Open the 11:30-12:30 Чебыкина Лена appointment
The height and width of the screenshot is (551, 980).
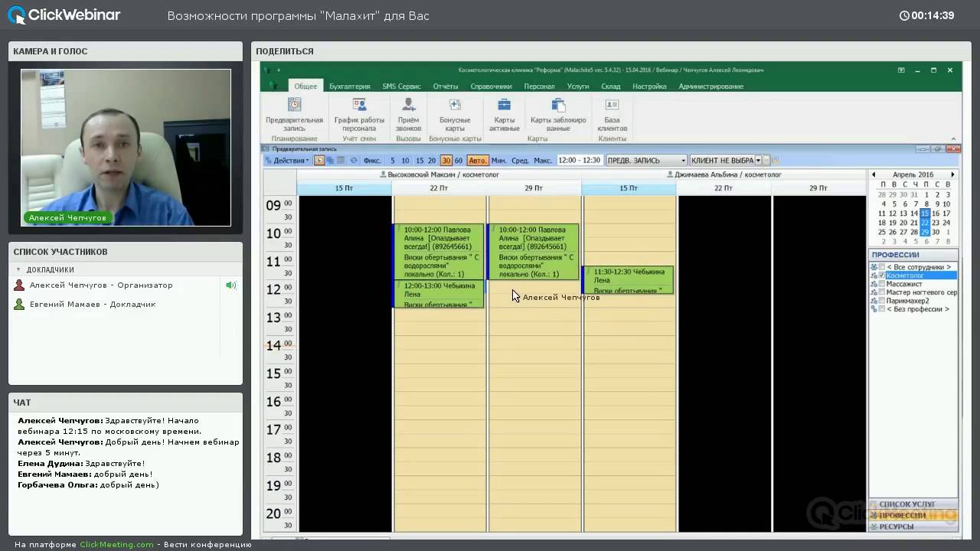pyautogui.click(x=629, y=279)
